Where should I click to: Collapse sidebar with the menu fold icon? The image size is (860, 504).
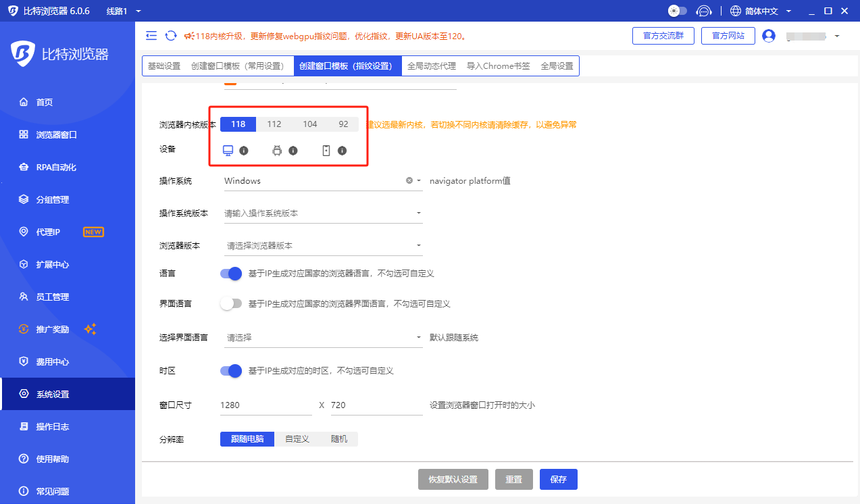click(151, 36)
